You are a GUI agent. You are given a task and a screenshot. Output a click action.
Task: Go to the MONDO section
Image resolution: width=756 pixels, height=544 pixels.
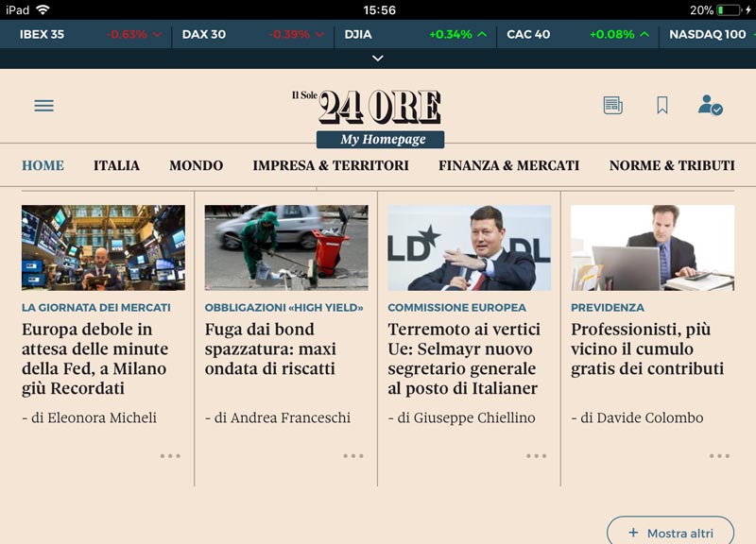[197, 165]
